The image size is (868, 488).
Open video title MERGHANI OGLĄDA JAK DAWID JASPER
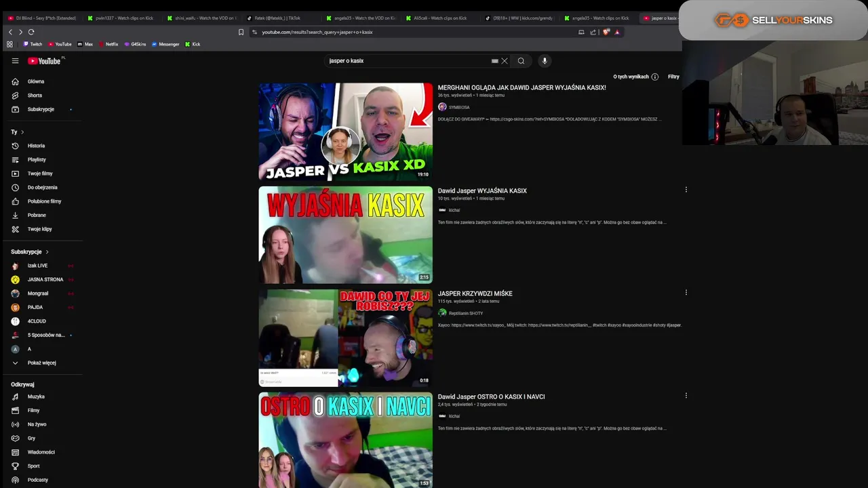521,87
